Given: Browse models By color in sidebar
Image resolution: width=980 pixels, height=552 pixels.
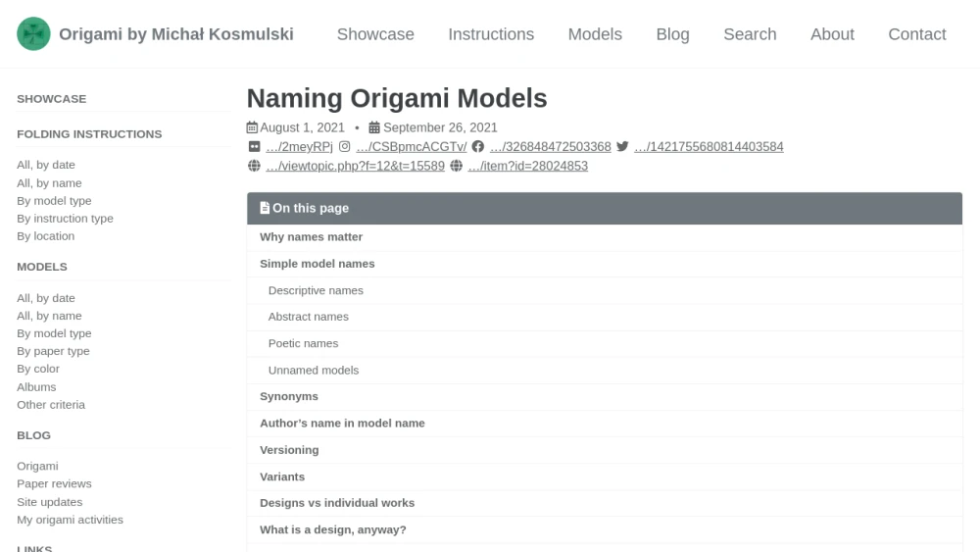Looking at the screenshot, I should (38, 369).
